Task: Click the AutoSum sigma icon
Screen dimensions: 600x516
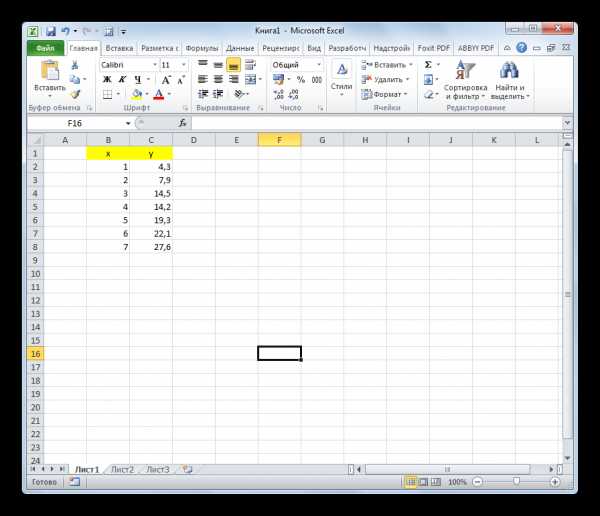Action: pos(428,64)
